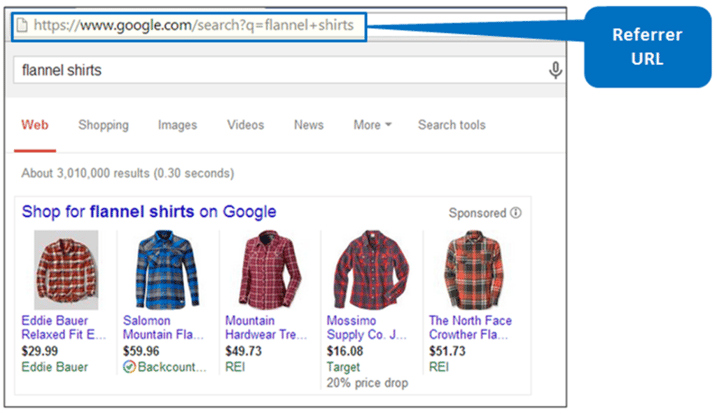The image size is (717, 415).
Task: Click the Mountain Hardwear shirt thumbnail
Action: (x=269, y=270)
